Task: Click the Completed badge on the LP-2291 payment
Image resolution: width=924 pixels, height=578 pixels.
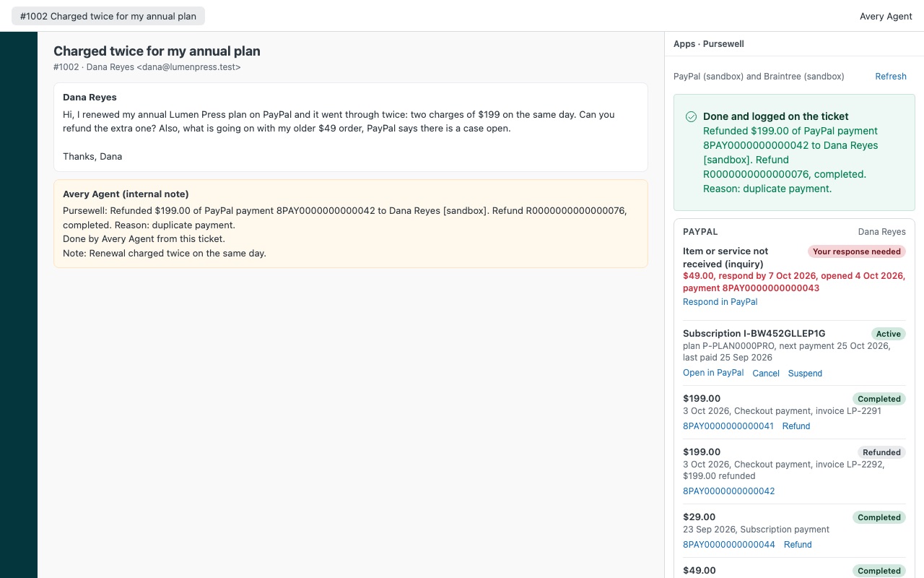Action: coord(879,399)
